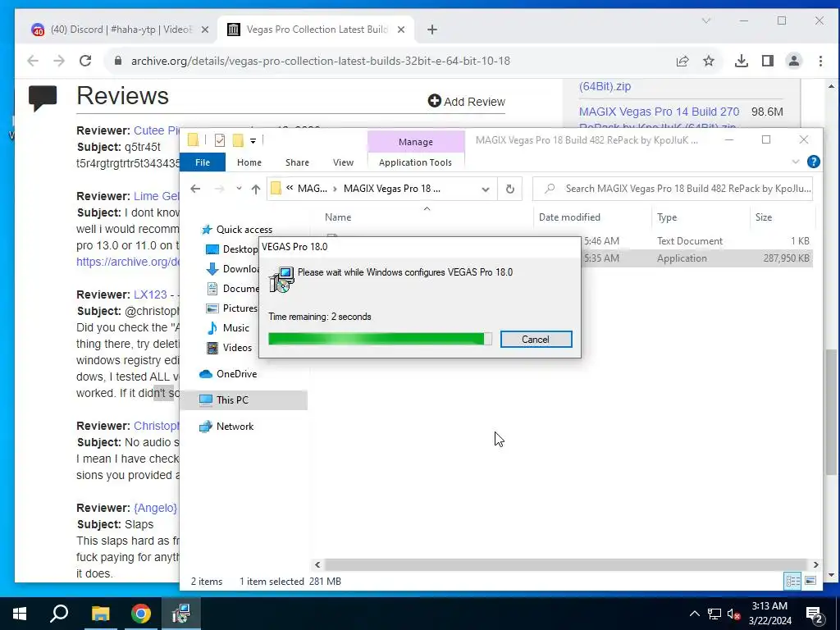Open the View ribbon tab

(x=343, y=162)
